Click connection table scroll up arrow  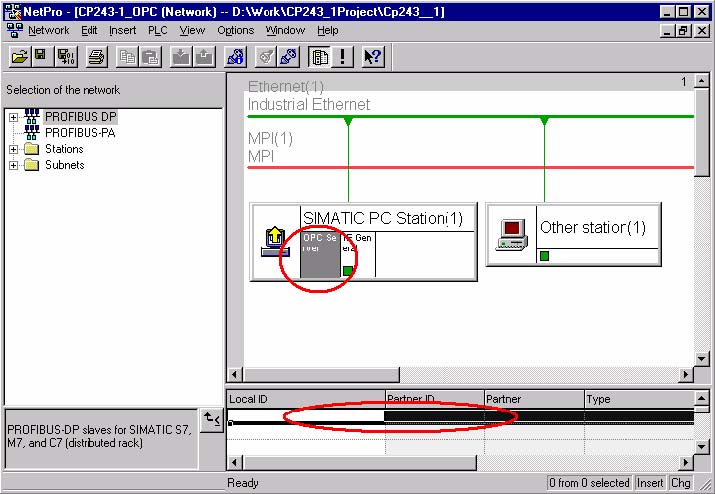tap(701, 398)
